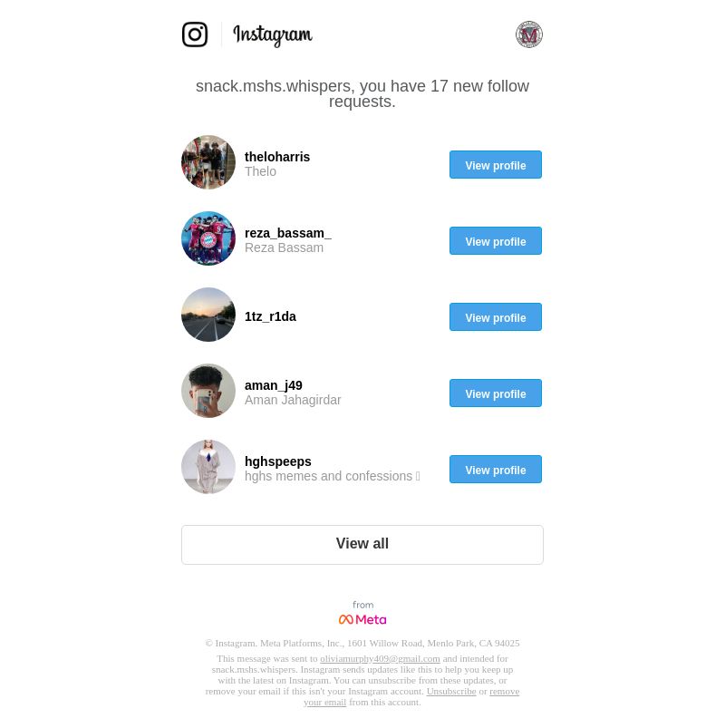Image resolution: width=725 pixels, height=728 pixels.
Task: Click the Instagram wordmark logo
Action: pos(273,34)
